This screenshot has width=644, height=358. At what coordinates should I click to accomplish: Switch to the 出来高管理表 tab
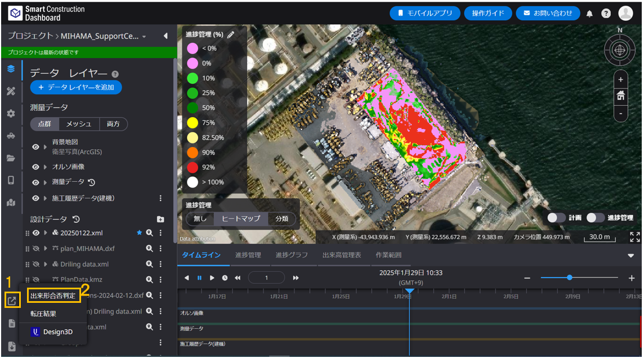tap(342, 255)
